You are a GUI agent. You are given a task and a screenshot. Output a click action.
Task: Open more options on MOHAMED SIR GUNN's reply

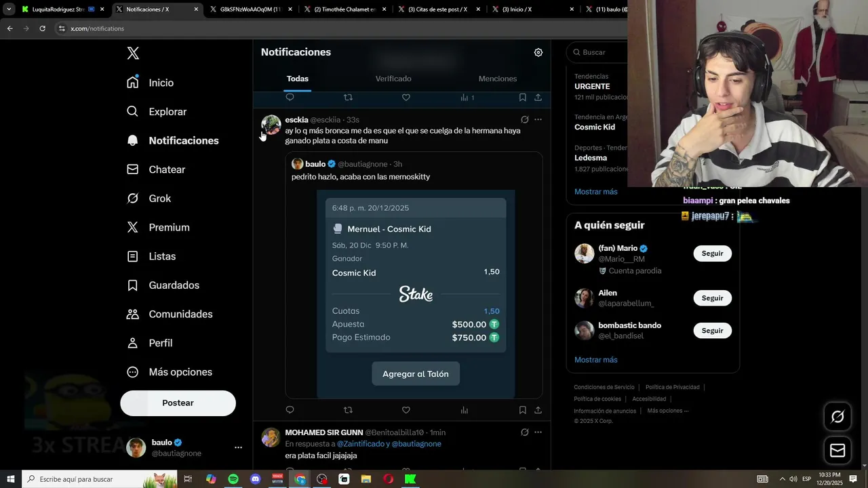tap(538, 432)
